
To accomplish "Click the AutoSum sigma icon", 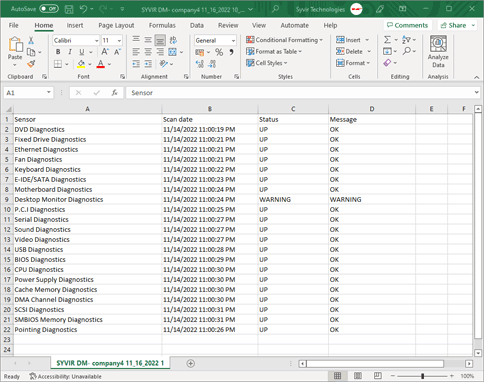I will pos(387,40).
